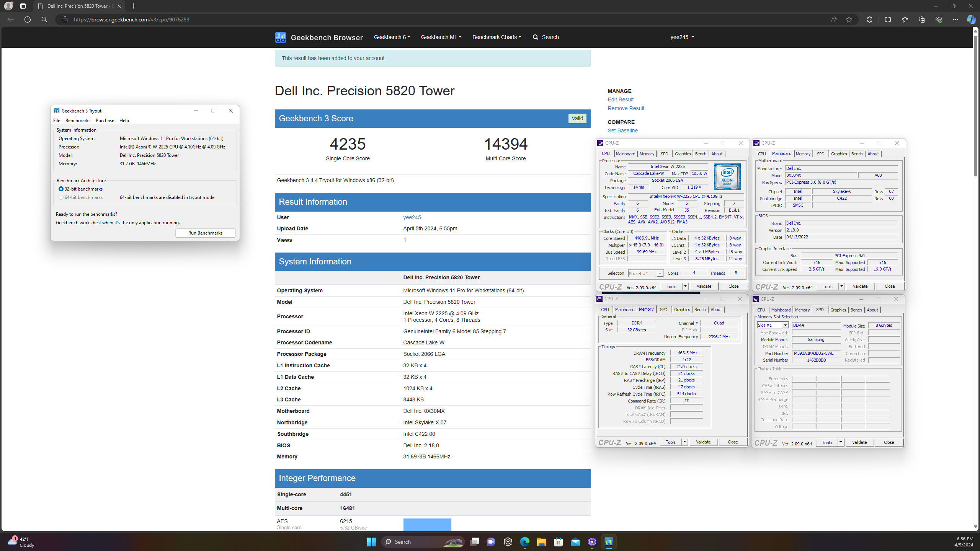
Task: Click Set Baseline link
Action: click(622, 130)
